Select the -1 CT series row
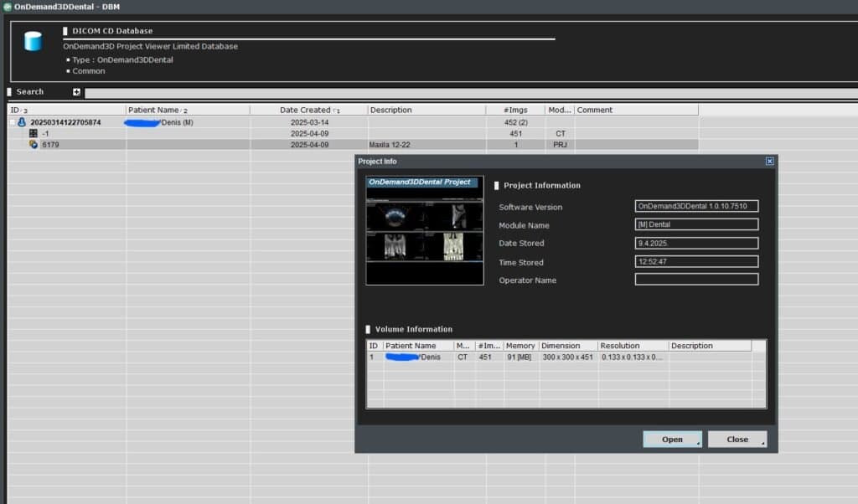This screenshot has height=504, width=858. (x=353, y=133)
